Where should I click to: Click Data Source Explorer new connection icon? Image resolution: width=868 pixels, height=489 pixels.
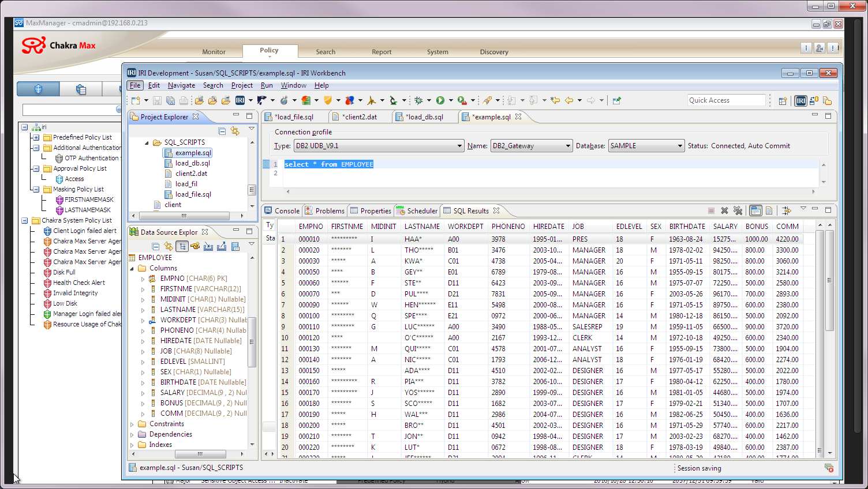[195, 247]
